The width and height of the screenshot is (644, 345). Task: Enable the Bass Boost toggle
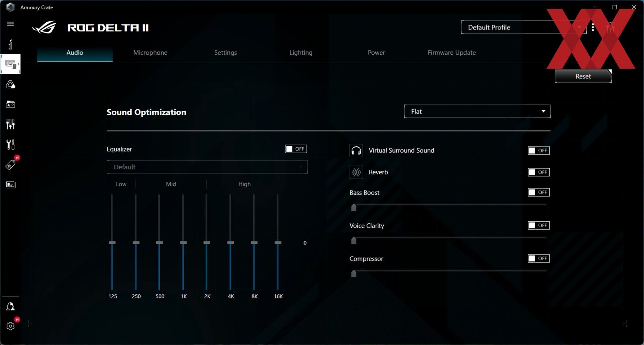pyautogui.click(x=539, y=192)
